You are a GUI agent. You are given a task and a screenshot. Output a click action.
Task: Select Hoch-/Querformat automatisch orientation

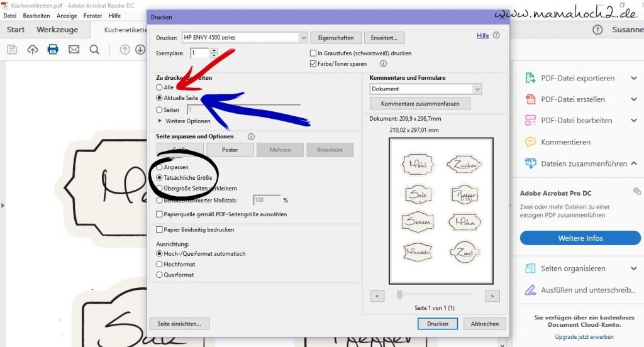tap(159, 254)
